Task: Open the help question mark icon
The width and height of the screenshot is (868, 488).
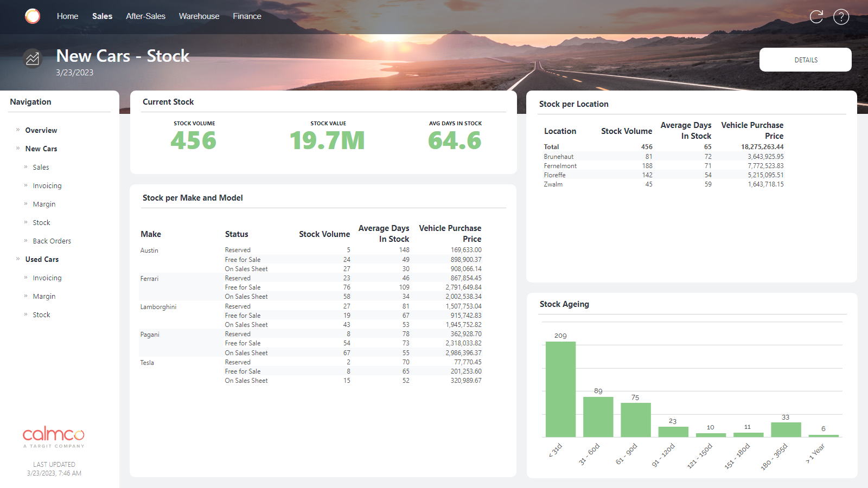Action: [x=841, y=17]
